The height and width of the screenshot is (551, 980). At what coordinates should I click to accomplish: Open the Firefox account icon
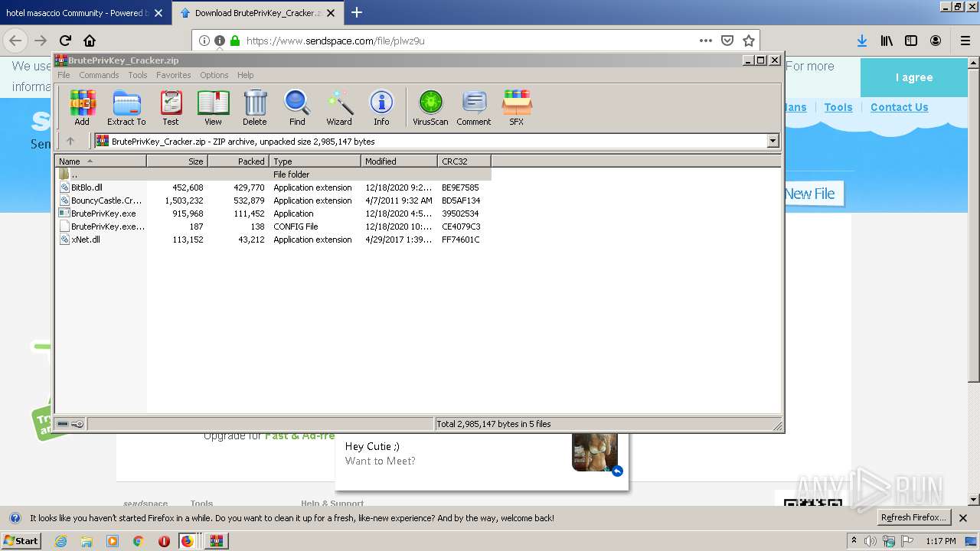936,41
